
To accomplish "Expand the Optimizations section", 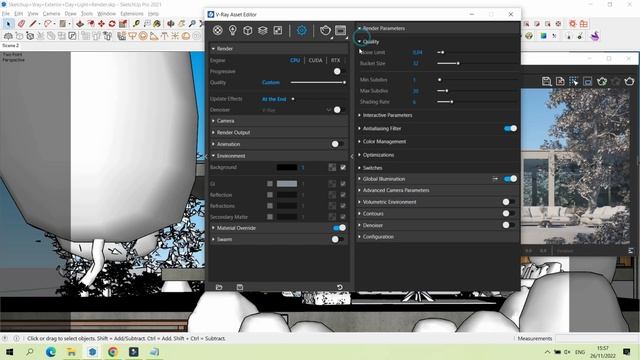I will pos(438,155).
